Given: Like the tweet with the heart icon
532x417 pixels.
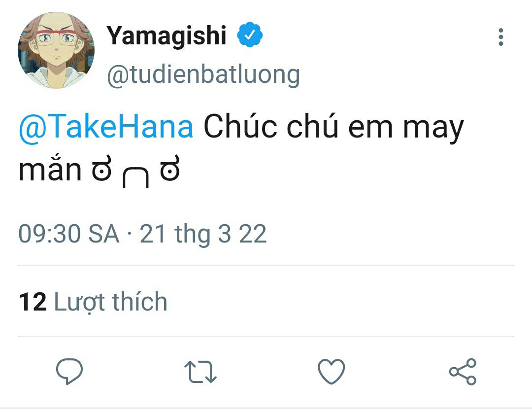Looking at the screenshot, I should [331, 371].
